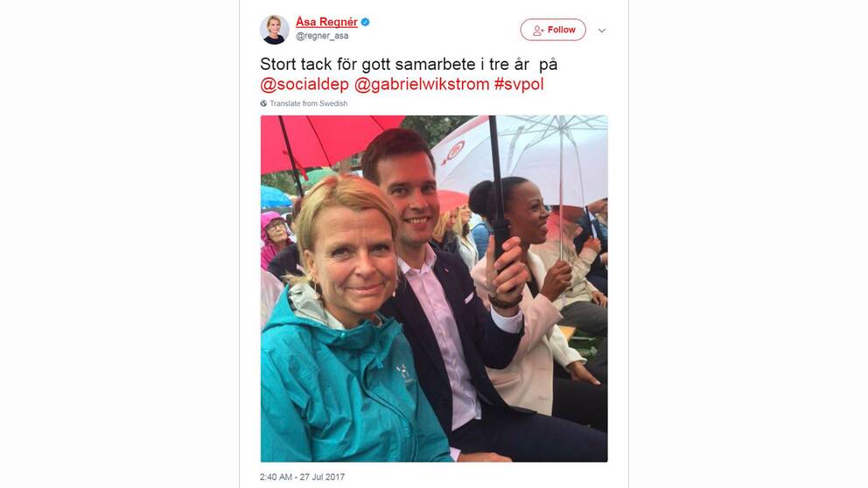
Task: Click the blue verified badge
Action: (366, 22)
